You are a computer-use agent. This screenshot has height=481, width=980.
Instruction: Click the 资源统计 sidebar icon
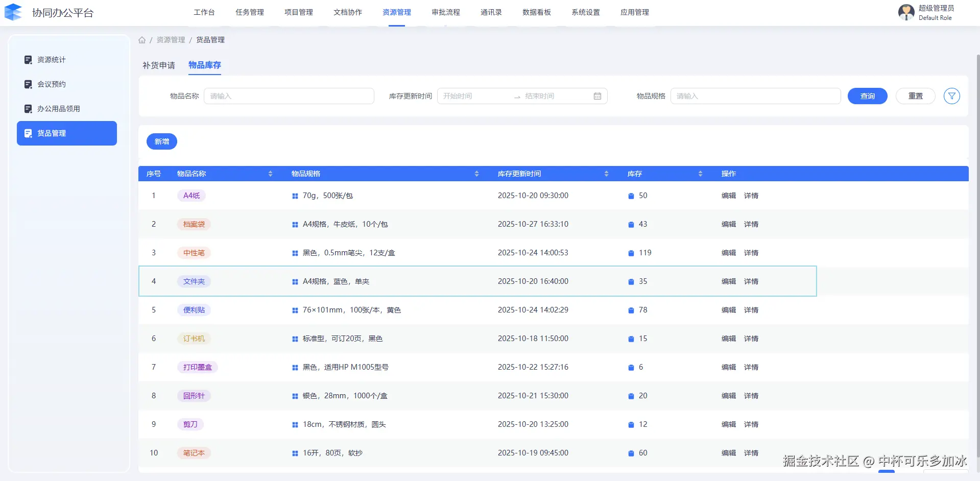[x=28, y=60]
